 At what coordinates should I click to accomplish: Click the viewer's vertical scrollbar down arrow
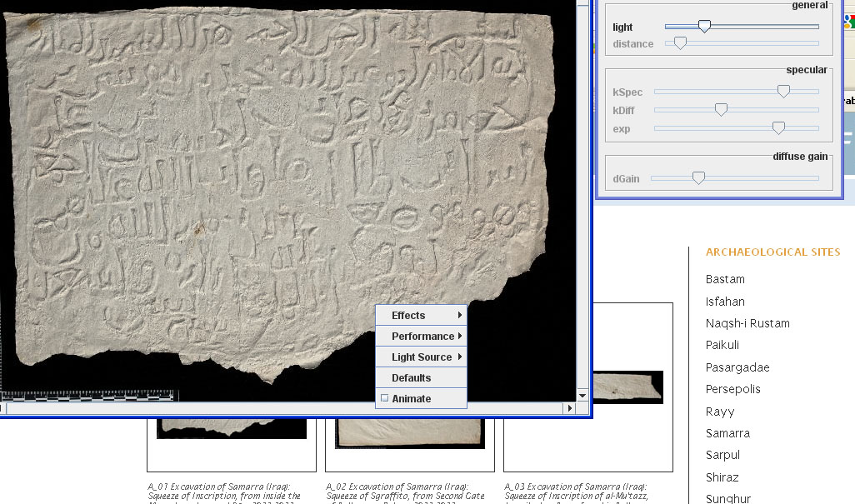pos(581,396)
